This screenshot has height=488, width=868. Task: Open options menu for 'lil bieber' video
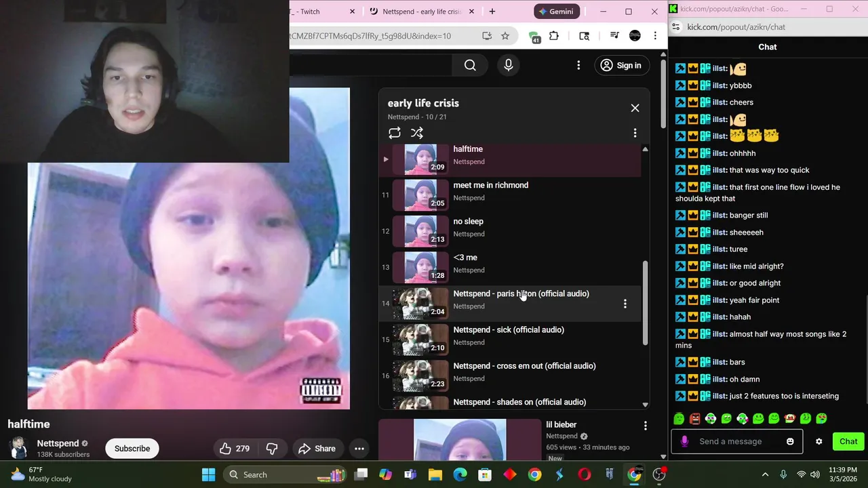click(x=645, y=426)
